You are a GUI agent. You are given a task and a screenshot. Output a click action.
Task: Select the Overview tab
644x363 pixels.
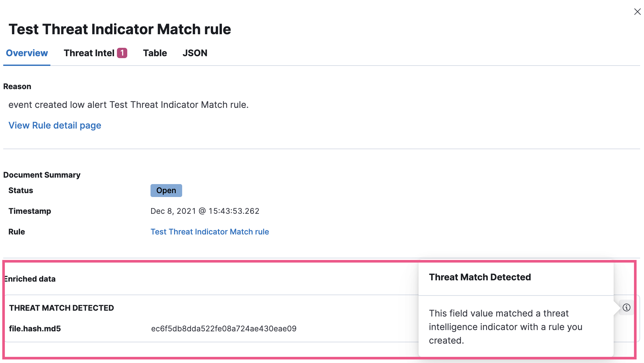click(26, 53)
